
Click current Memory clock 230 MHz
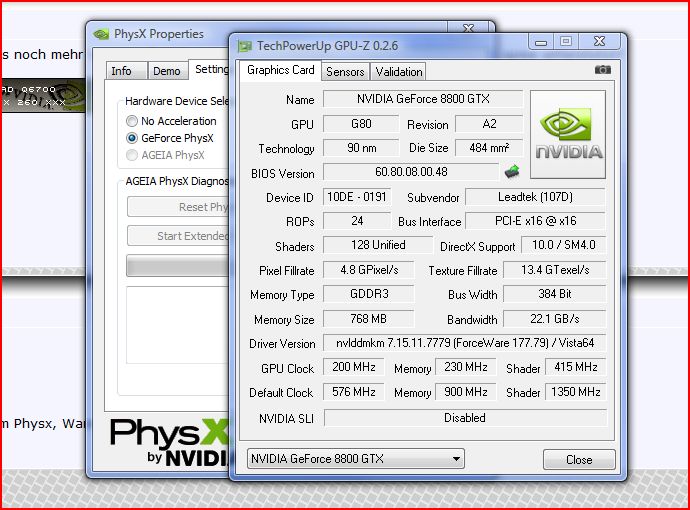coord(466,367)
